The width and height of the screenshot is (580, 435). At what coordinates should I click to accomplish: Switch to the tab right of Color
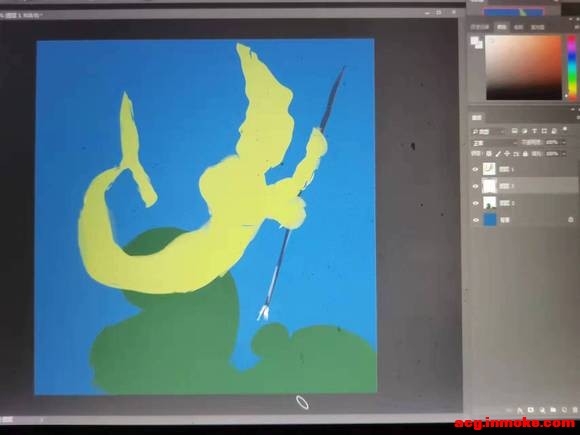(519, 27)
